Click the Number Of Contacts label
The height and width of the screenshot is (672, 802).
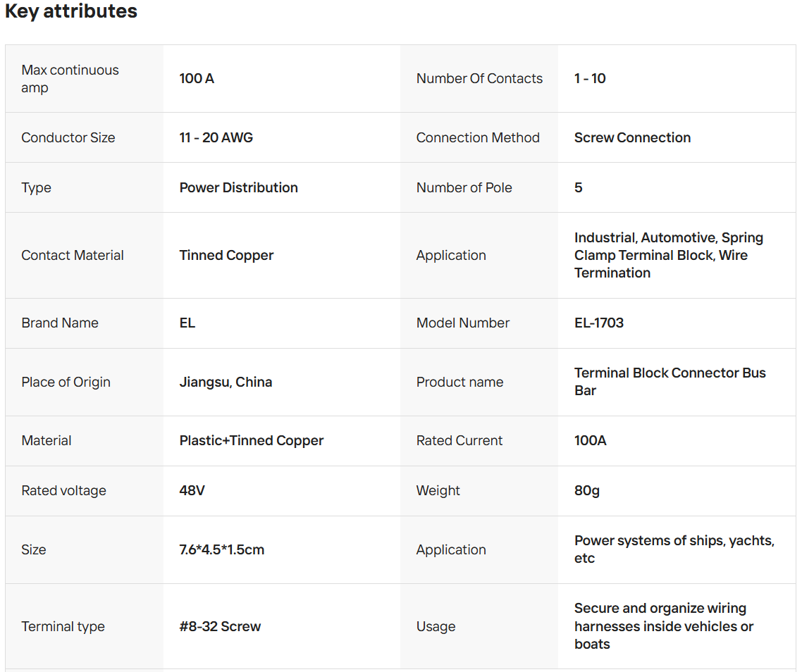[479, 78]
